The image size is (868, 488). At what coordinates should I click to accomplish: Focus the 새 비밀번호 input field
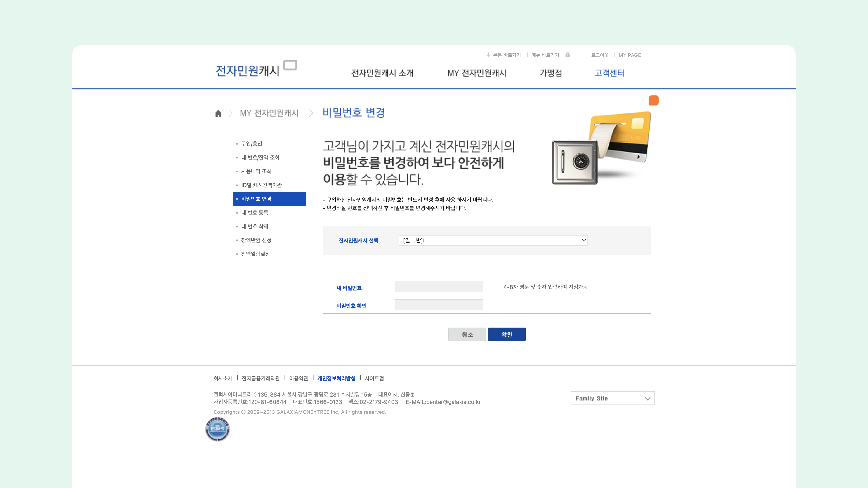point(439,287)
